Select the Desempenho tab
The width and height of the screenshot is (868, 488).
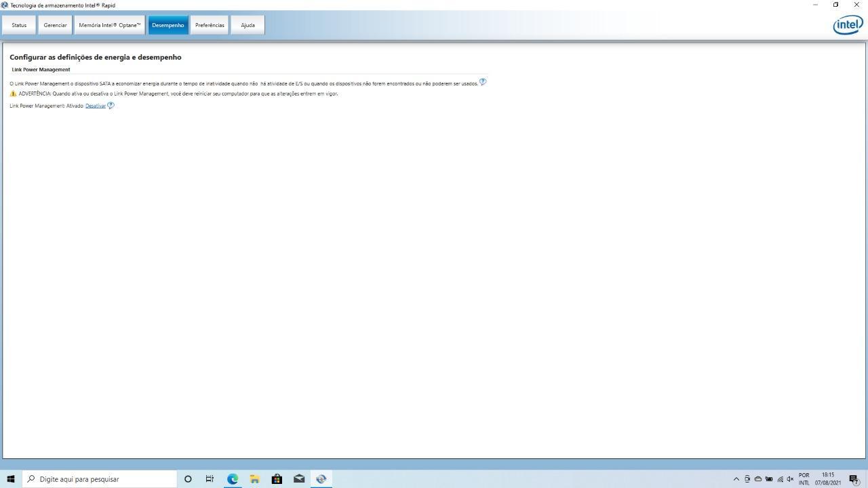168,25
